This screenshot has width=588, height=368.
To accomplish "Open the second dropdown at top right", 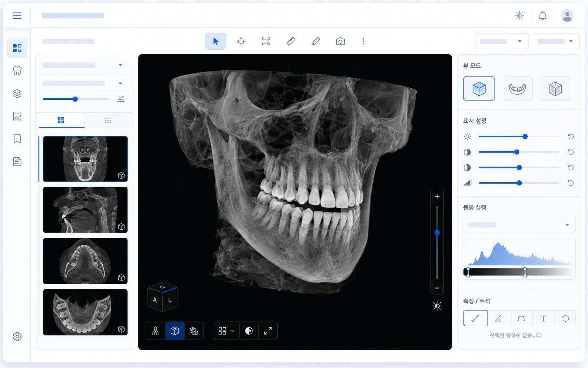I will [x=556, y=41].
